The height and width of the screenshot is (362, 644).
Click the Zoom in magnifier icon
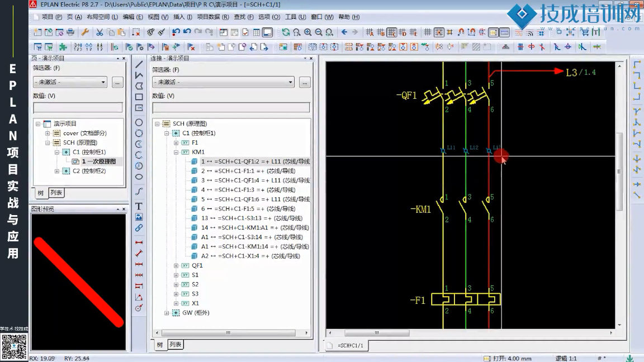[x=307, y=32]
